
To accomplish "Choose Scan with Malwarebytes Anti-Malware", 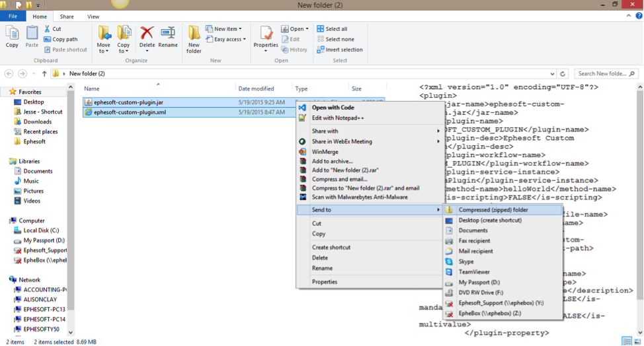I will point(360,197).
